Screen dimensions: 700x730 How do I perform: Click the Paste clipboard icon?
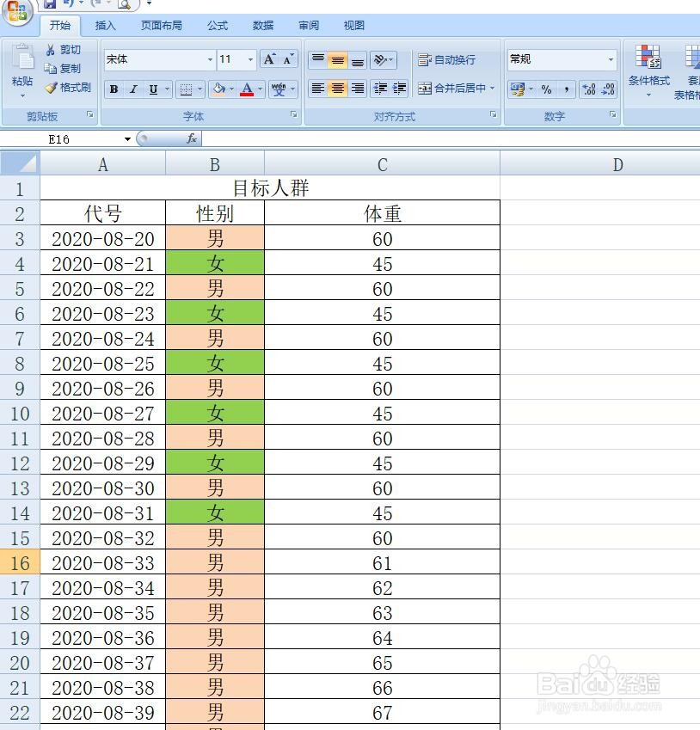coord(22,58)
